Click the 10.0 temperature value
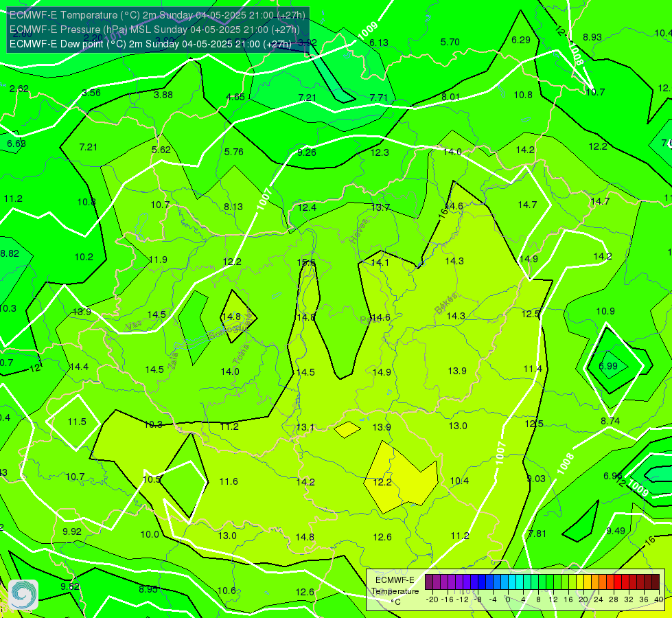 [x=150, y=534]
